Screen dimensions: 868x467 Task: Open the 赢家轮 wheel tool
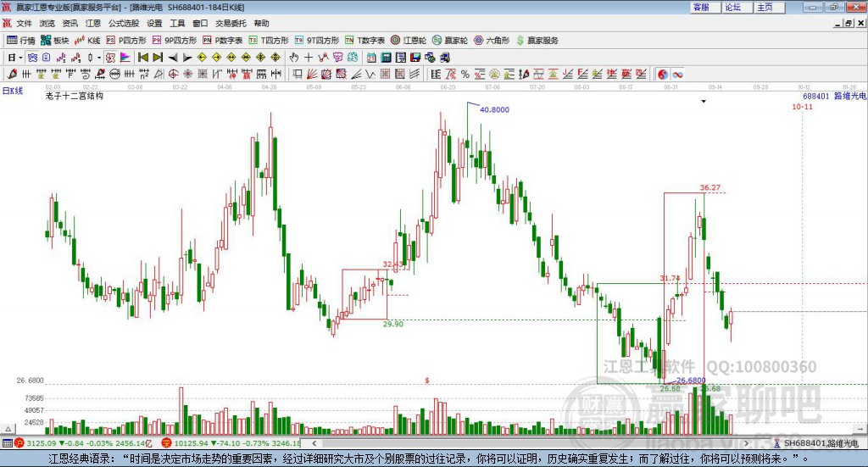[450, 41]
